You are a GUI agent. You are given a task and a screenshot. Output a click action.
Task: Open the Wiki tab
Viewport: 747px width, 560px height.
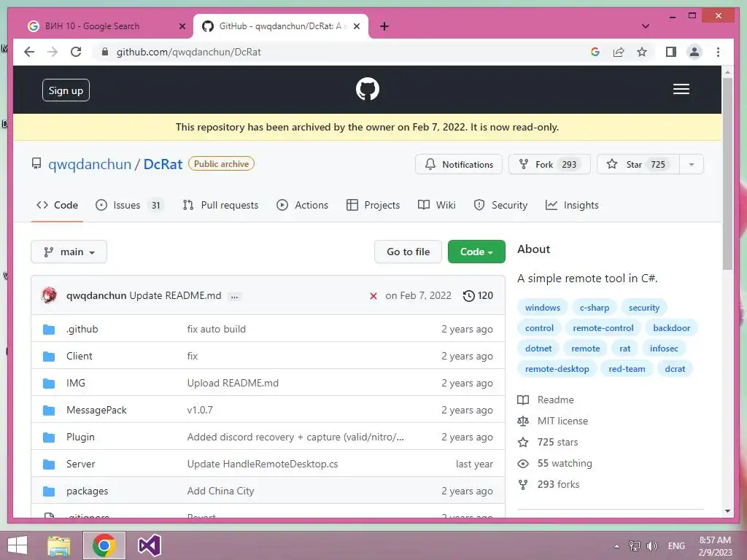[x=436, y=205]
